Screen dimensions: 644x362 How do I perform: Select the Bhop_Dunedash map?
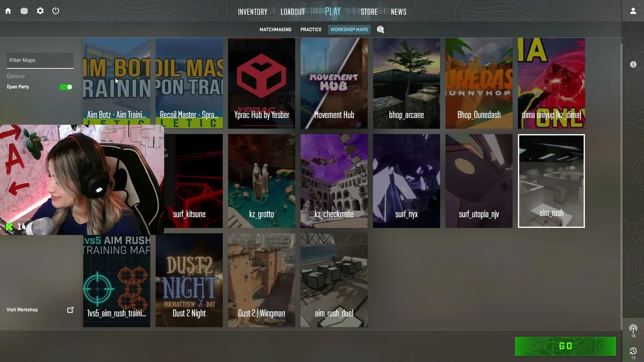click(479, 83)
